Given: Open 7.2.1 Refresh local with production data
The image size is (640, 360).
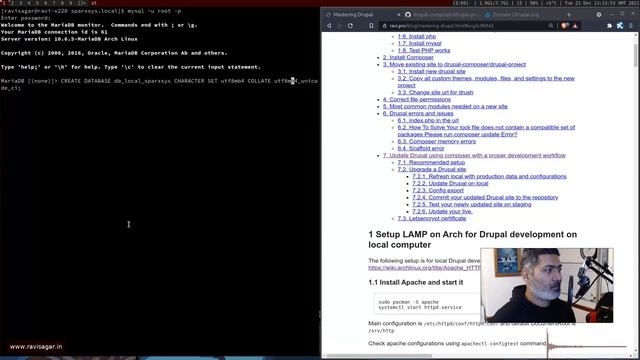Looking at the screenshot, I should tap(489, 176).
